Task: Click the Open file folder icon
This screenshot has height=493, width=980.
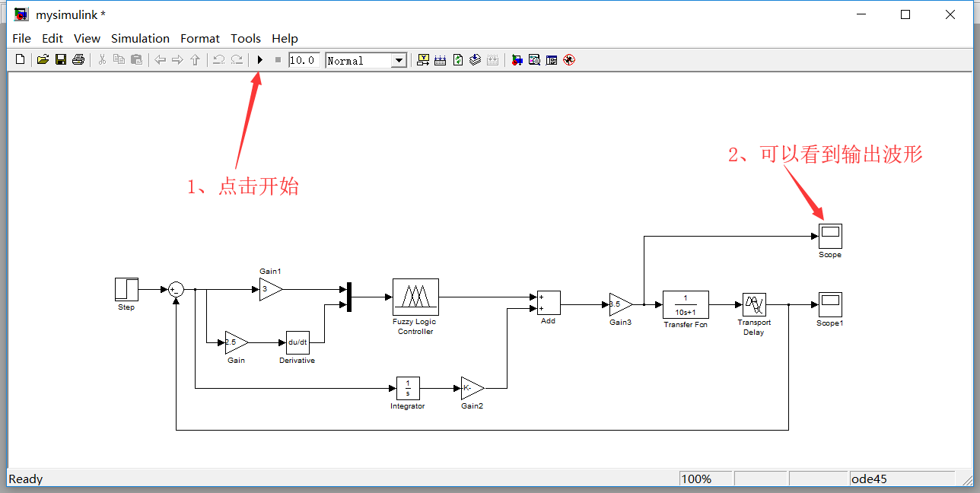Action: point(43,59)
